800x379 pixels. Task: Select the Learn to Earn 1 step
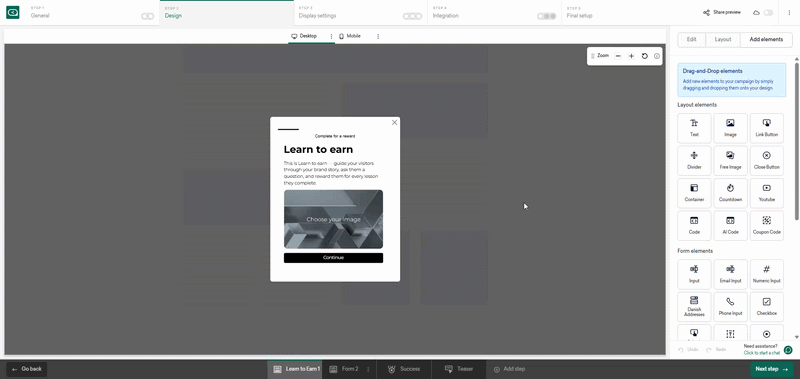(295, 369)
